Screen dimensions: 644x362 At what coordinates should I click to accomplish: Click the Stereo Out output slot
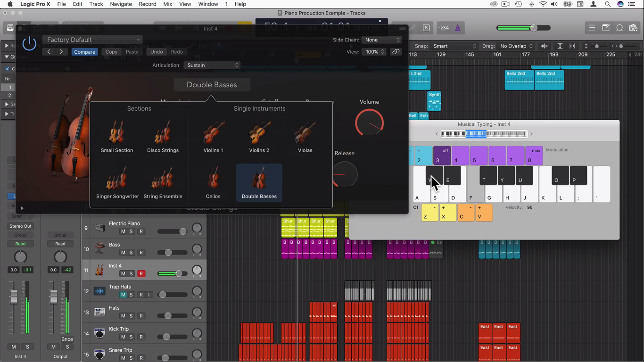coord(20,226)
